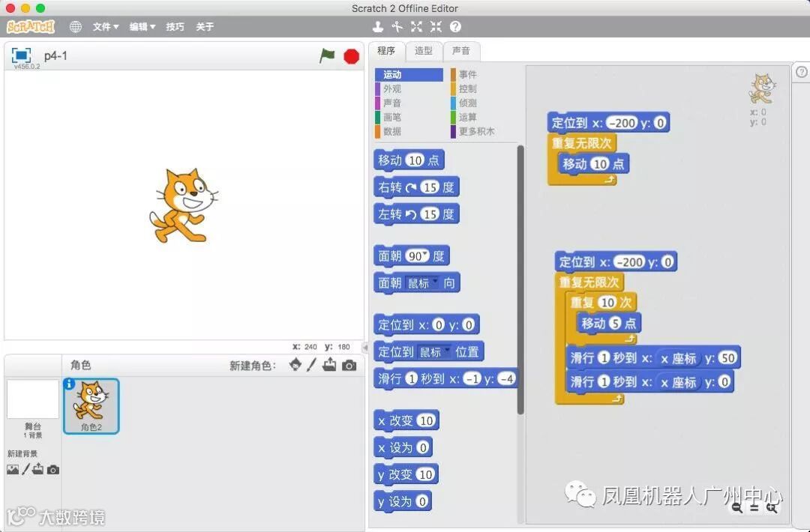810x532 pixels.
Task: Click the x 改变 10 block
Action: click(406, 420)
